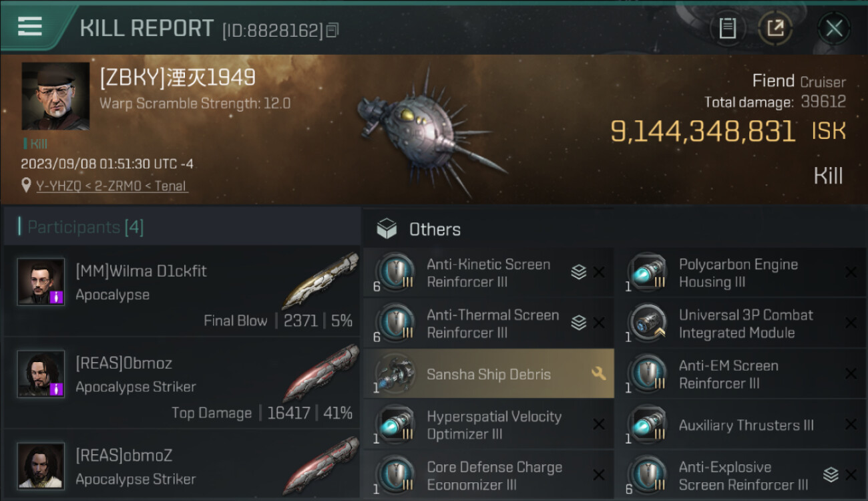
Task: Select the Auxiliary Thrusters III item
Action: click(745, 425)
